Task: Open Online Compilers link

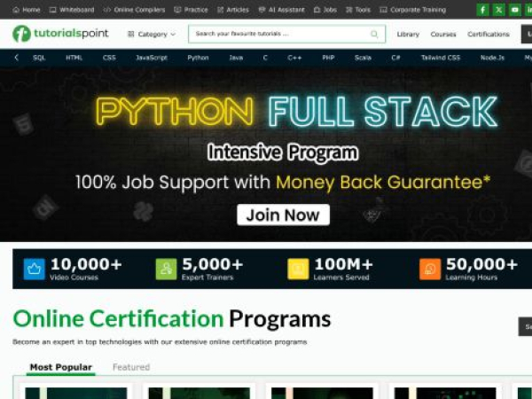Action: pos(135,10)
